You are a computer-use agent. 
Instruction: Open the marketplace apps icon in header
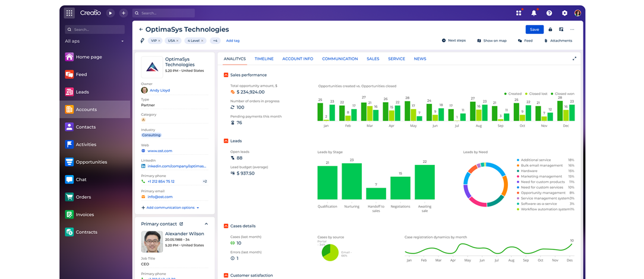(519, 13)
